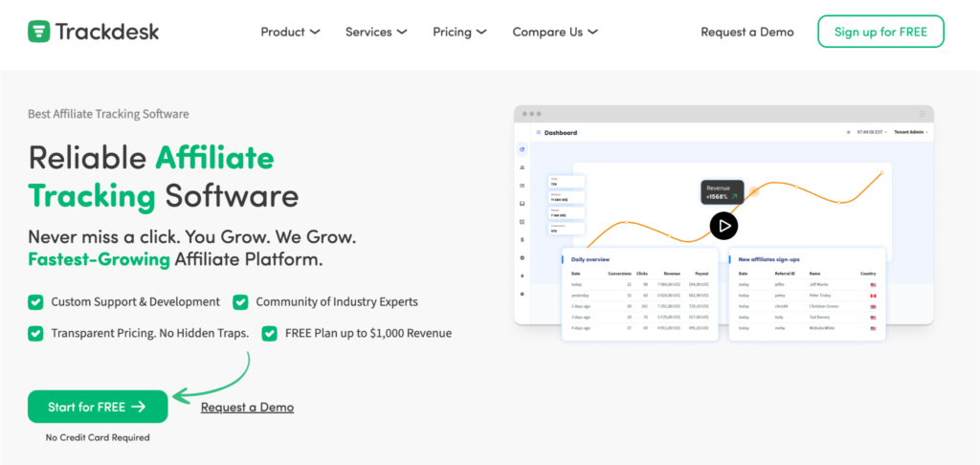The width and height of the screenshot is (980, 465).
Task: Click the '4 days ago' row date
Action: click(581, 328)
